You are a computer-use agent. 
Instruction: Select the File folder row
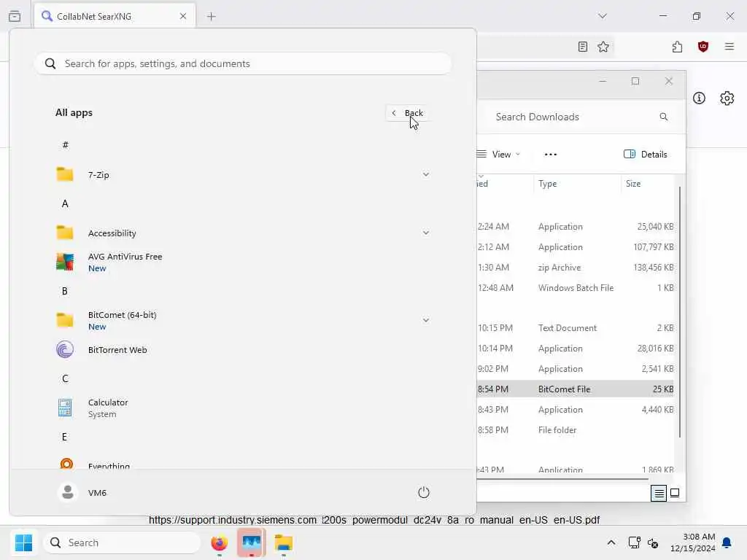pos(576,429)
